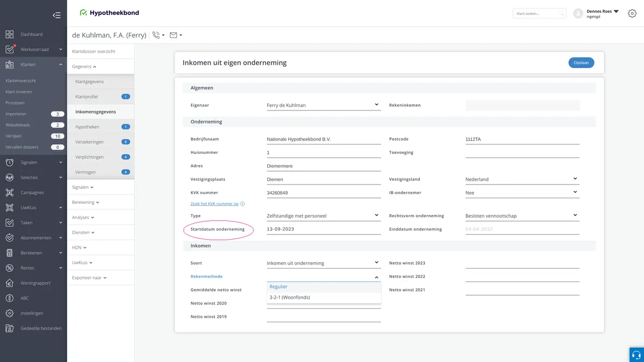Open the phone contact icon menu
This screenshot has height=362, width=644.
pyautogui.click(x=158, y=35)
